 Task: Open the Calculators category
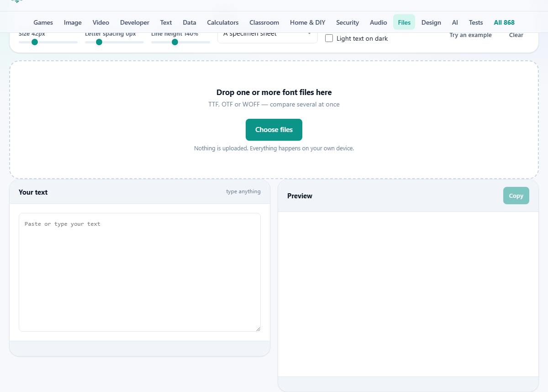(x=223, y=22)
